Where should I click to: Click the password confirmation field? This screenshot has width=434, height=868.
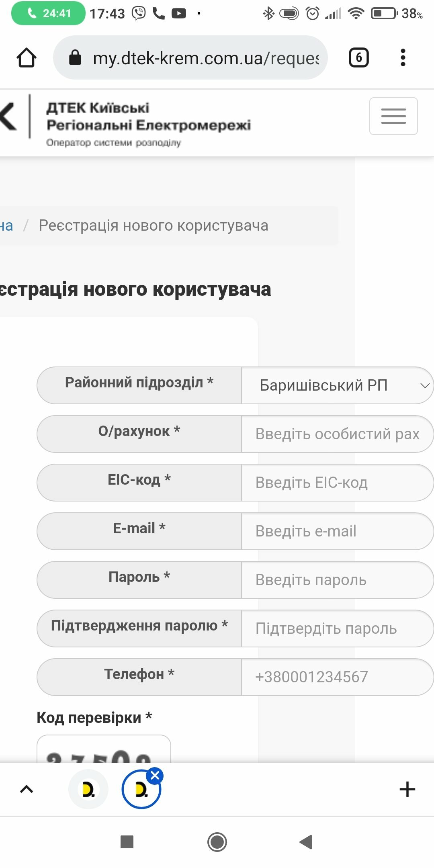coord(338,628)
